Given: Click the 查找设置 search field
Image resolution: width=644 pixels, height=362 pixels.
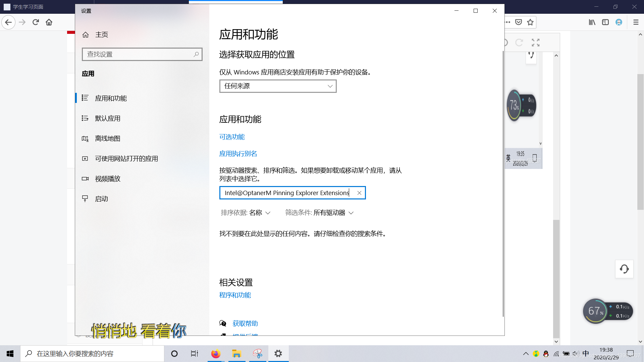Looking at the screenshot, I should (x=138, y=54).
